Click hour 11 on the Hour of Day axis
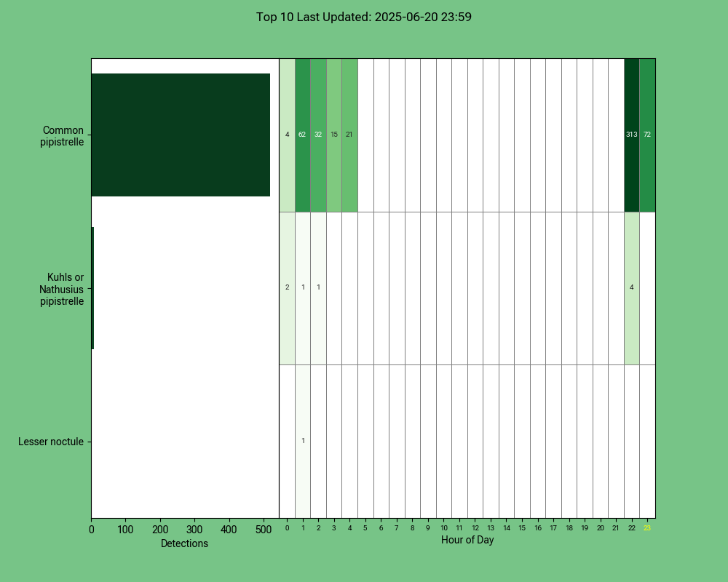Image resolution: width=728 pixels, height=582 pixels. coord(459,528)
